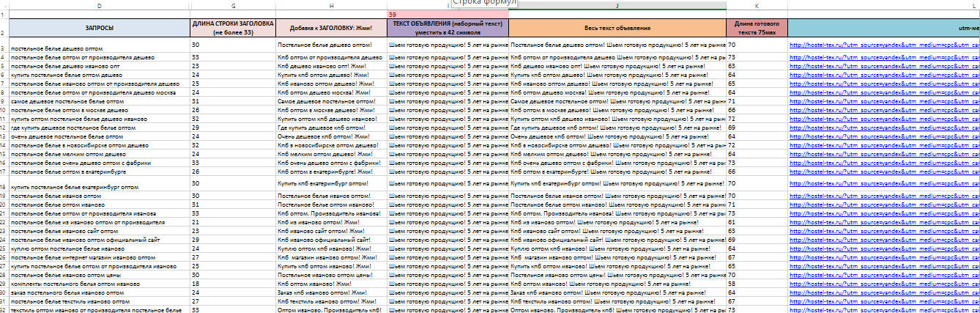The height and width of the screenshot is (313, 980).
Task: Select column D header
Action: (99, 6)
